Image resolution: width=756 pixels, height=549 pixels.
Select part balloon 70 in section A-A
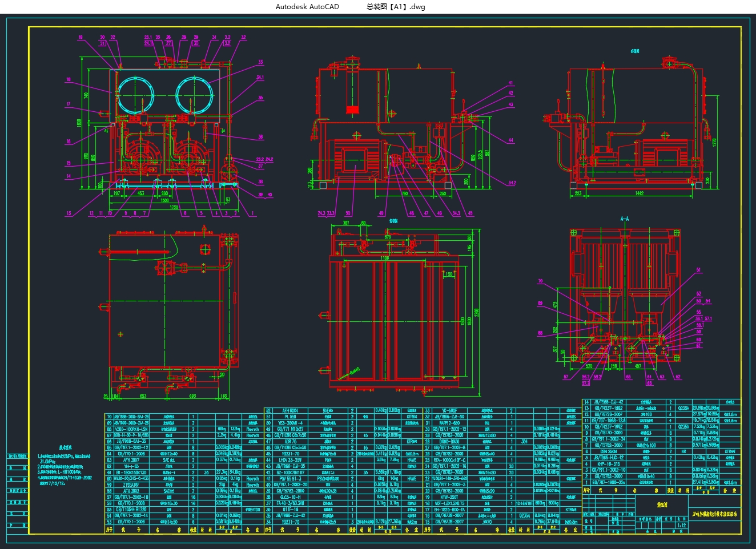541,281
